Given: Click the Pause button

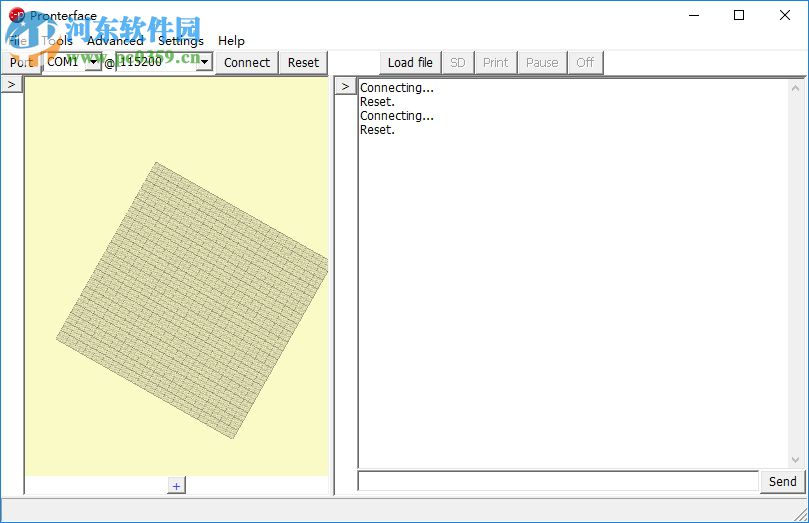Looking at the screenshot, I should pyautogui.click(x=542, y=63).
